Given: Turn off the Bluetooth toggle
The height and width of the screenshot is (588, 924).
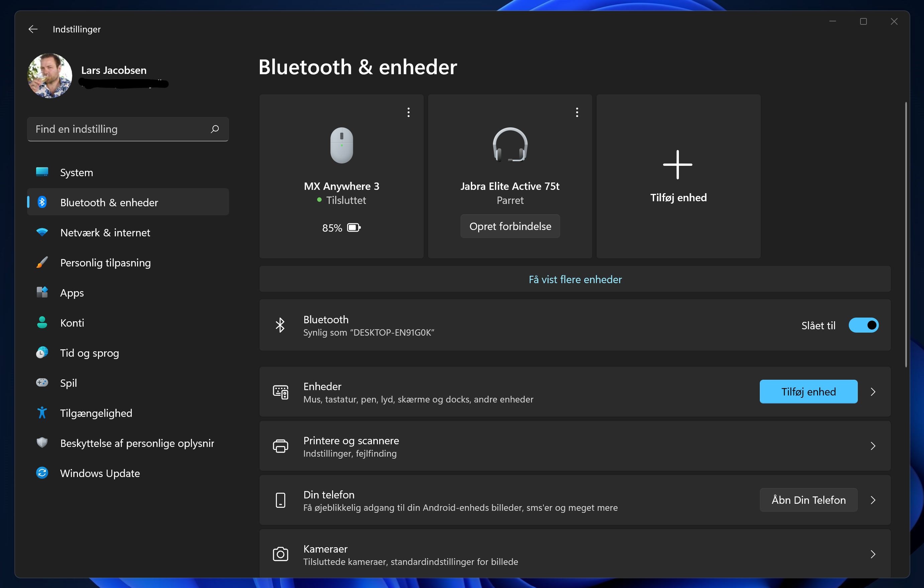Looking at the screenshot, I should pos(863,325).
